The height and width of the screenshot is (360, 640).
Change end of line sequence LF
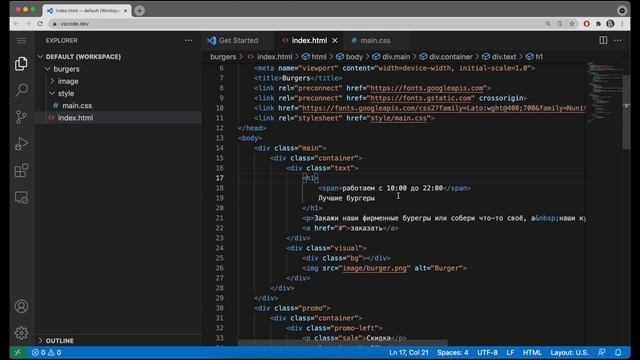[x=510, y=352]
